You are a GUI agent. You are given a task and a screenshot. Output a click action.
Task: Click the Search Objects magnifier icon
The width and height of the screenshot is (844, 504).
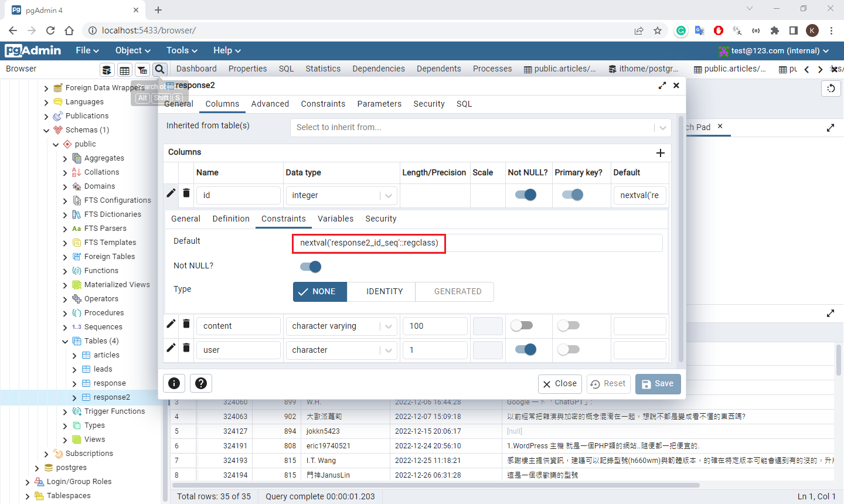point(160,70)
